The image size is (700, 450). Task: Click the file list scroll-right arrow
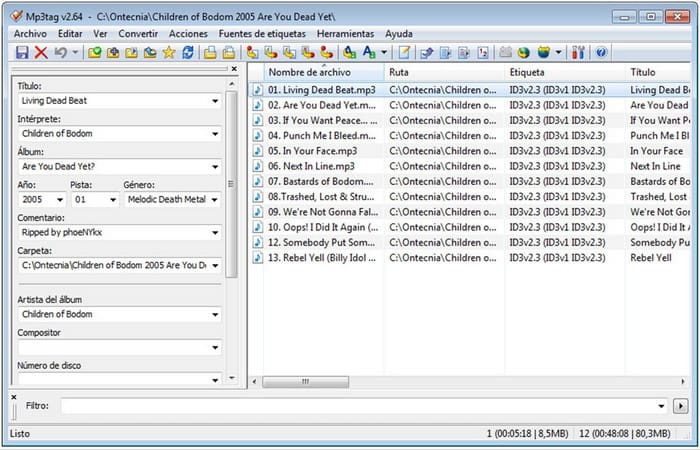(x=683, y=382)
